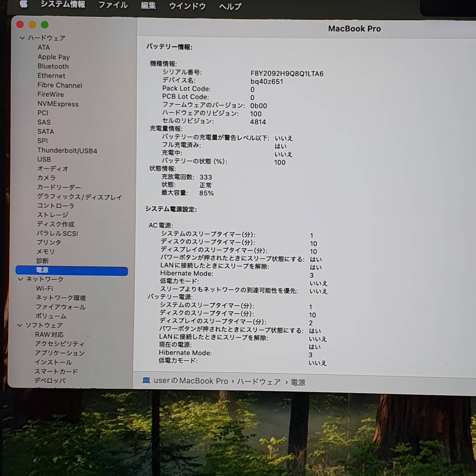Close the System Information window

pyautogui.click(x=20, y=25)
